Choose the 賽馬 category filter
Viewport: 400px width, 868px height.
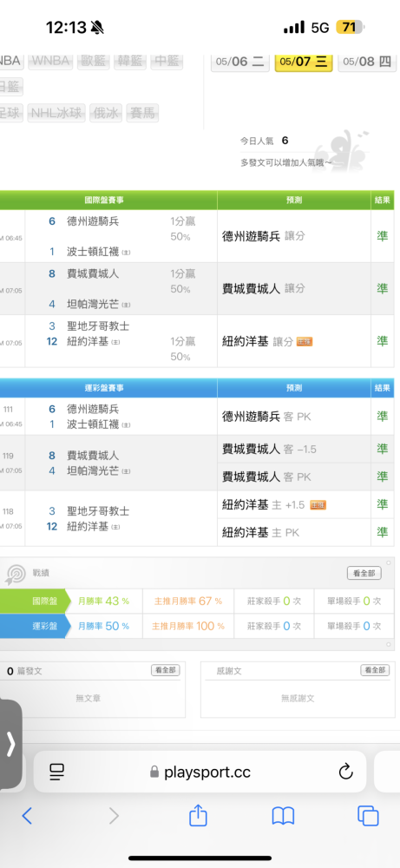143,114
